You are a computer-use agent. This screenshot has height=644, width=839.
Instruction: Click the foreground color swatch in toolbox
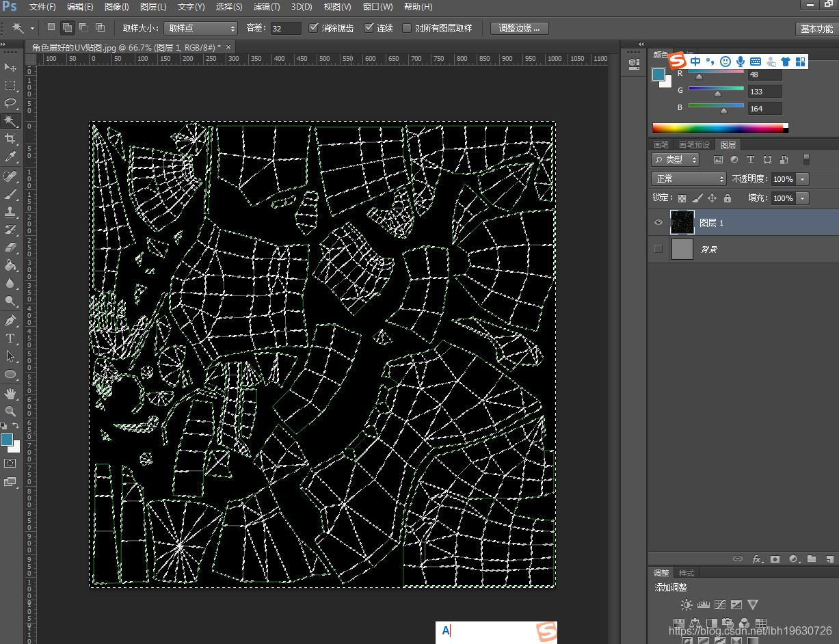click(x=7, y=439)
